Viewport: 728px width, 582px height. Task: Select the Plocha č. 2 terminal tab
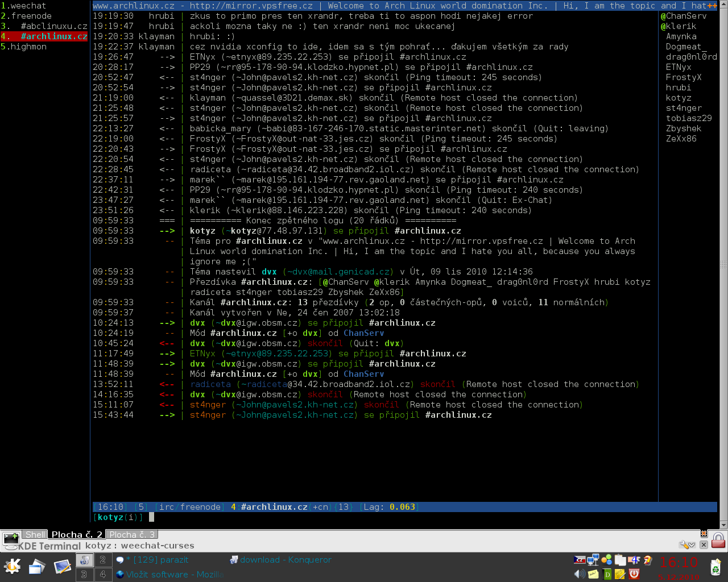(x=77, y=534)
